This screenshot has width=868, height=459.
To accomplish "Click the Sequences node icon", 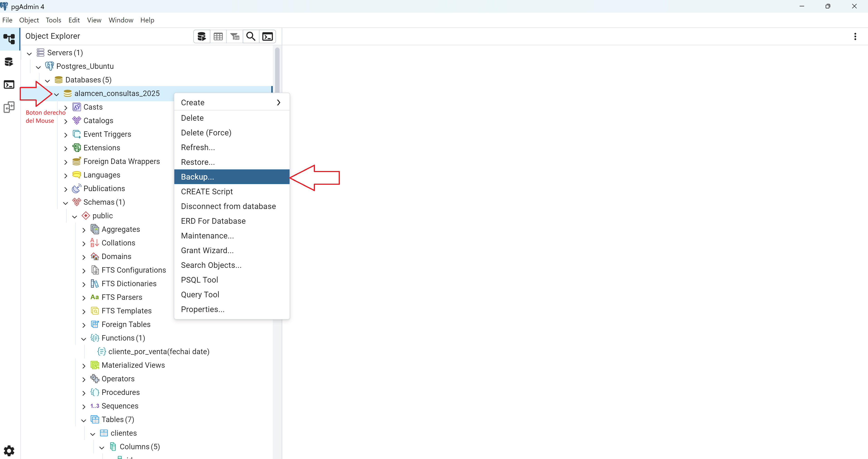I will pos(95,406).
